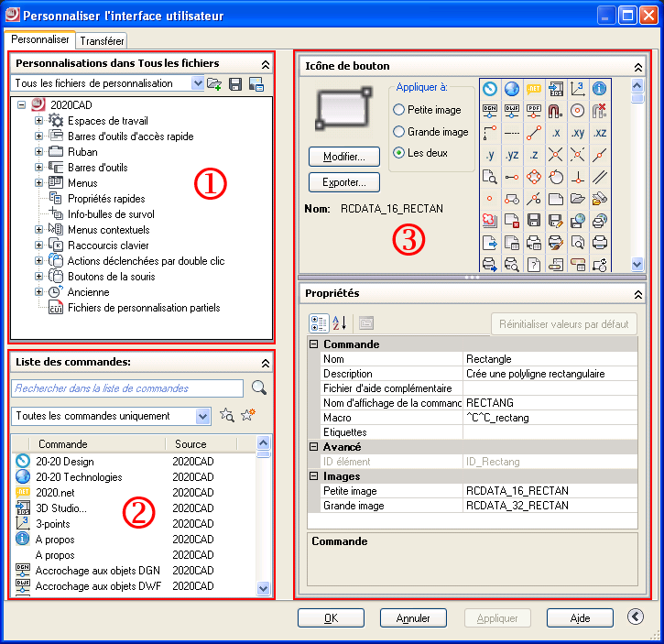Switch to the Transférer tab
The width and height of the screenshot is (664, 644).
(102, 41)
